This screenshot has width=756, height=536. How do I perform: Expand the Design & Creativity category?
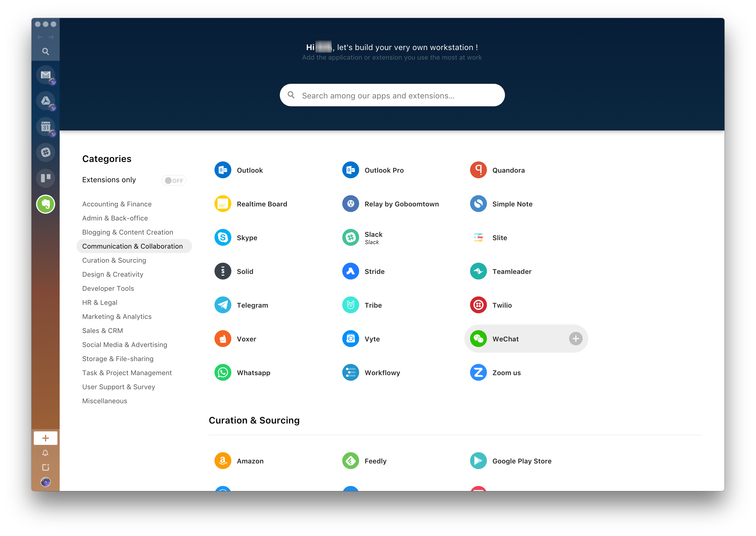point(112,274)
